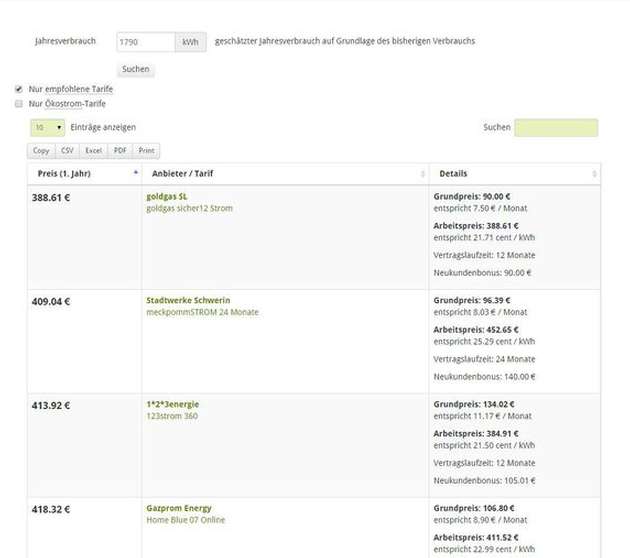Click 'entspricht 25.29 cent / kWh' text

tap(484, 341)
